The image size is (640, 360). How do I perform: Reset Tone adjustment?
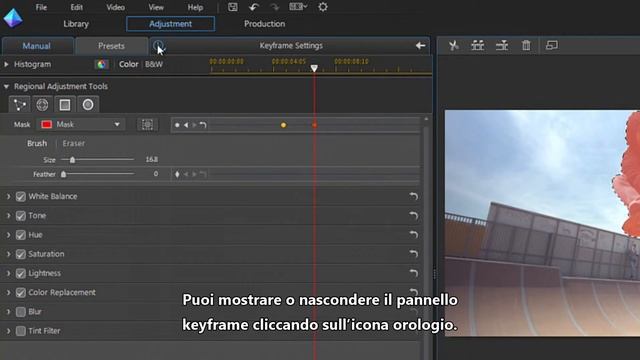pos(413,216)
